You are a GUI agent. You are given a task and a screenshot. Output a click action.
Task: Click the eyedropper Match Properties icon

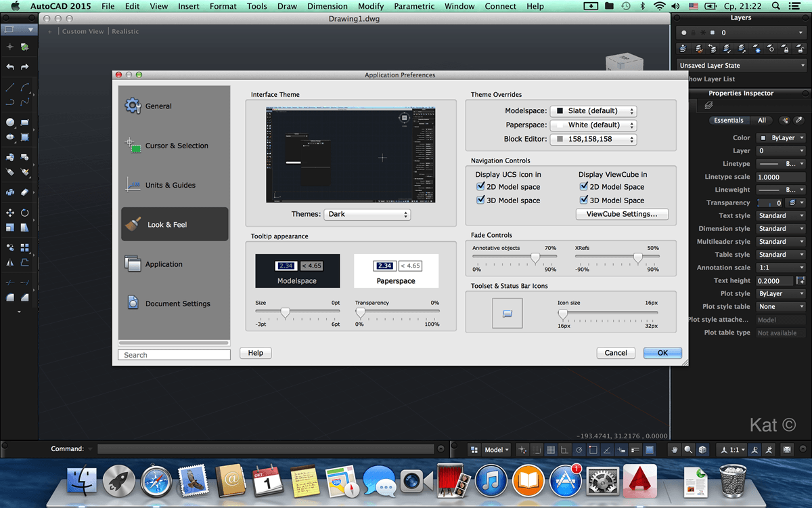(799, 120)
